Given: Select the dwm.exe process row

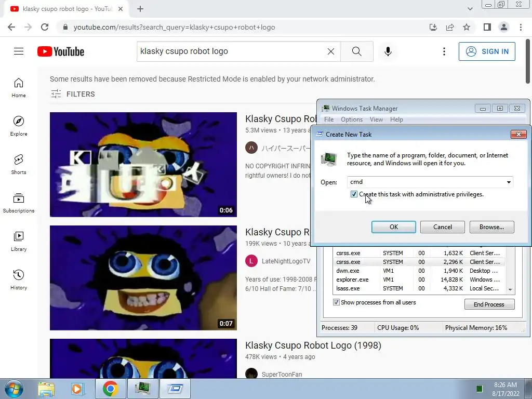Looking at the screenshot, I should [419, 271].
